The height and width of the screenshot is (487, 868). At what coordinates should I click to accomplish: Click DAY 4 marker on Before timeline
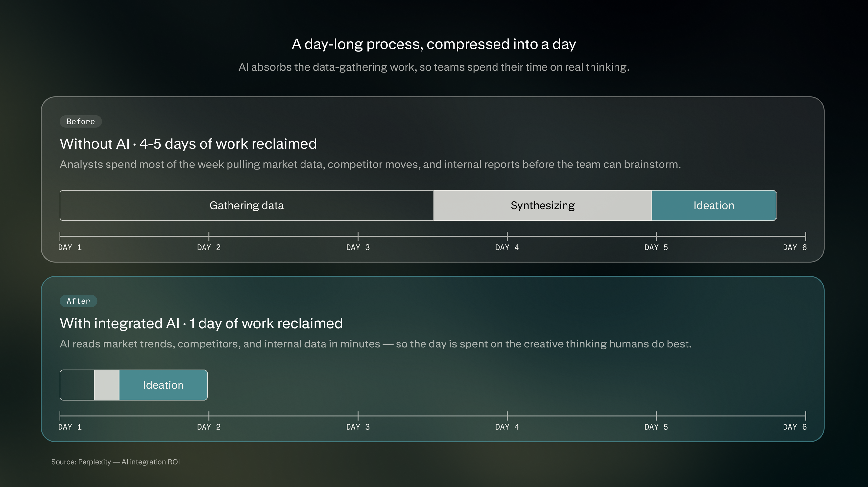click(x=507, y=247)
